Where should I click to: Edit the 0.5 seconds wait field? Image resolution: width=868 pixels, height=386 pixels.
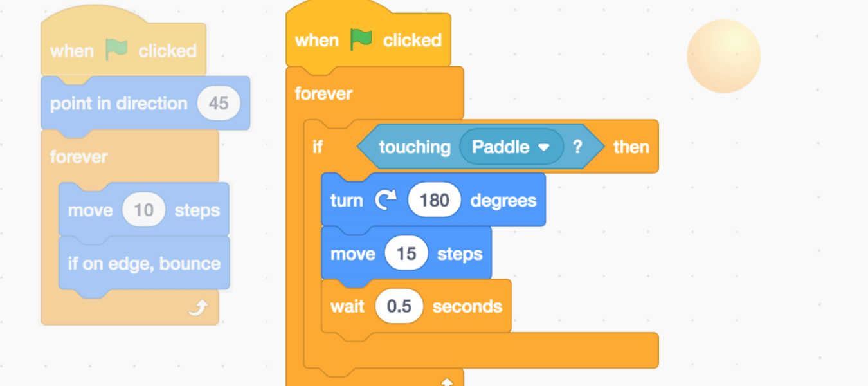399,306
